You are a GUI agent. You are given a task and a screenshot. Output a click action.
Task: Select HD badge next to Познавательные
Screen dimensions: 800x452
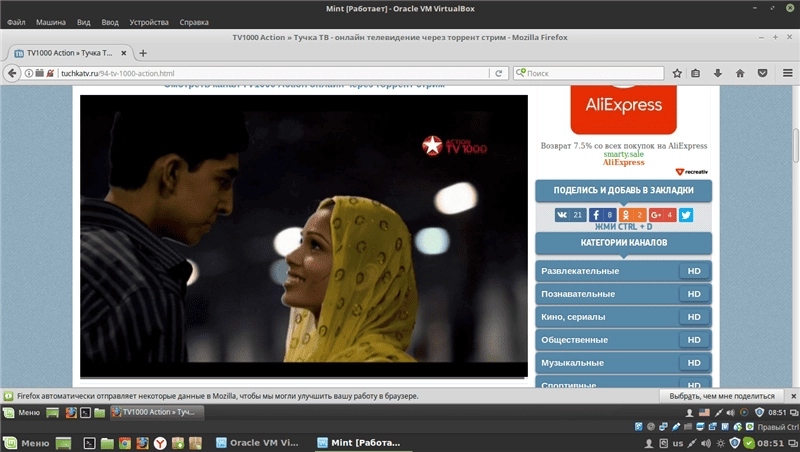coord(694,294)
